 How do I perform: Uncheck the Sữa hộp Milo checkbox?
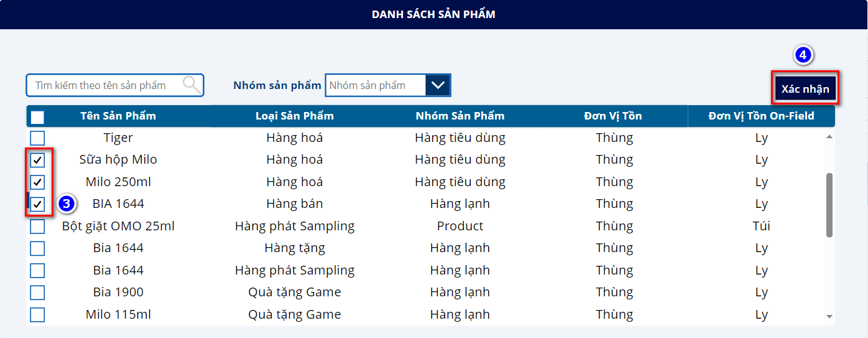click(x=37, y=160)
